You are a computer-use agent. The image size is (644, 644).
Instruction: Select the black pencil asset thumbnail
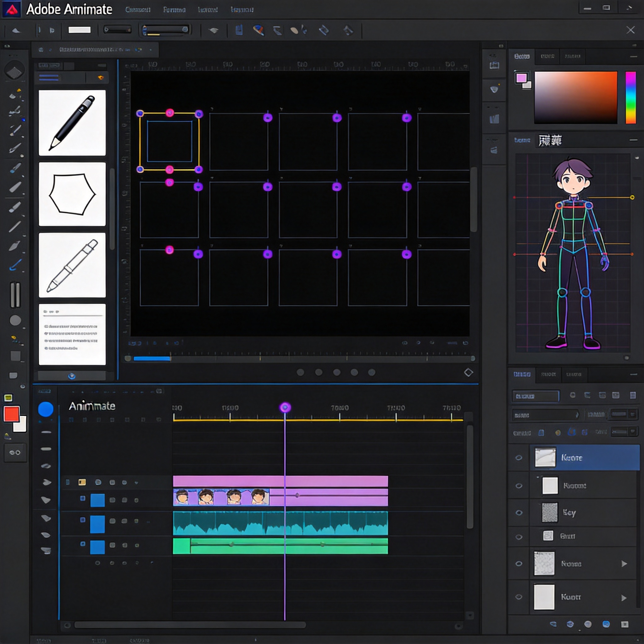click(72, 123)
